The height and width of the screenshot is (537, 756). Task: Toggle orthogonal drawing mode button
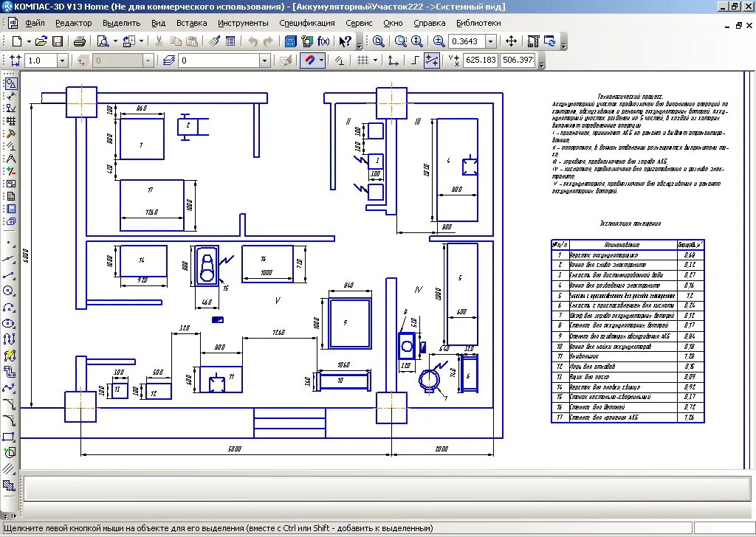(x=415, y=60)
